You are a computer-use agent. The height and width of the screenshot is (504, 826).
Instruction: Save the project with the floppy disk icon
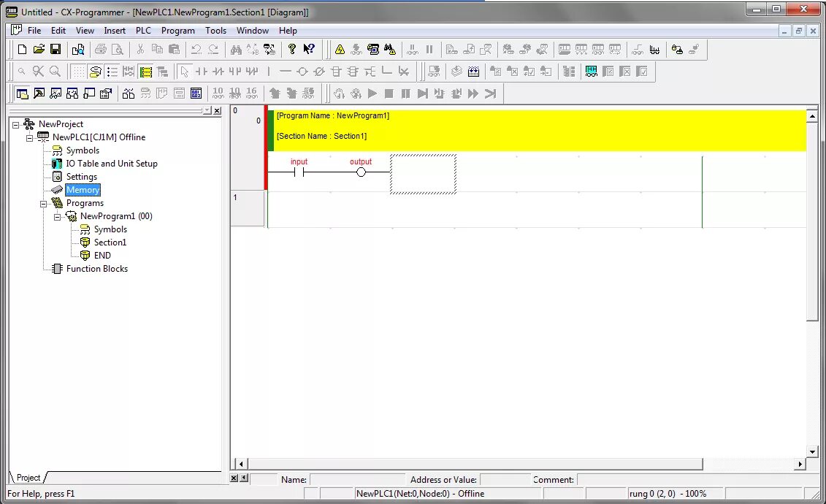tap(56, 50)
